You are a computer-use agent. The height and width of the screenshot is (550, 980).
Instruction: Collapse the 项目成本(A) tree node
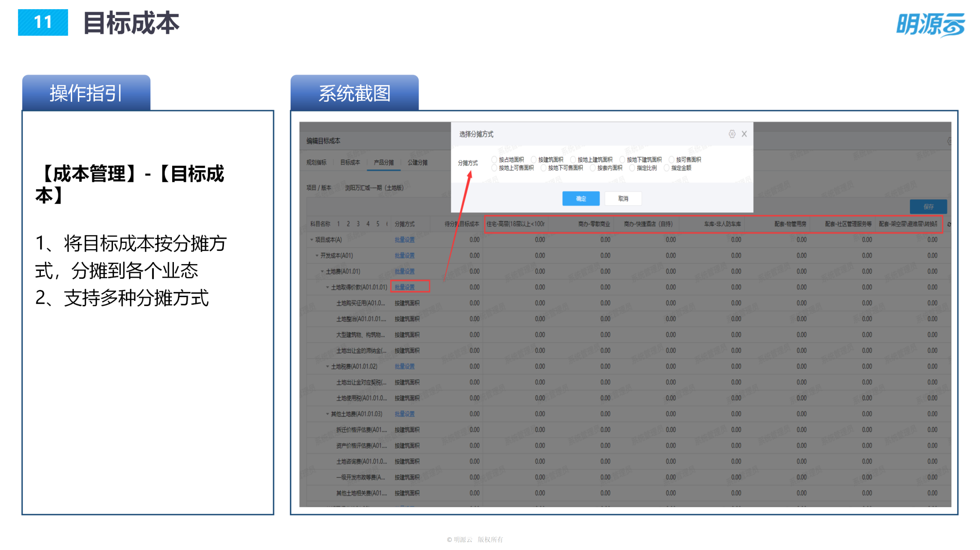click(x=312, y=240)
